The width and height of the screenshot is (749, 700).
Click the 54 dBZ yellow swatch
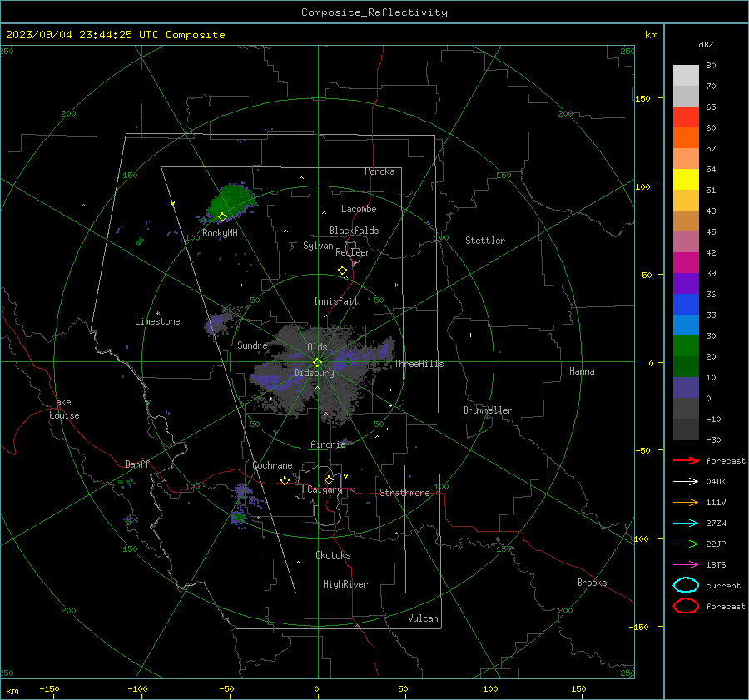coord(686,179)
